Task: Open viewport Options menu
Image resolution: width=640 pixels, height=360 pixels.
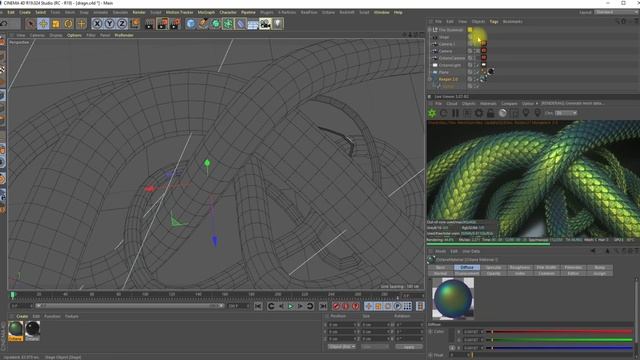Action: click(74, 35)
